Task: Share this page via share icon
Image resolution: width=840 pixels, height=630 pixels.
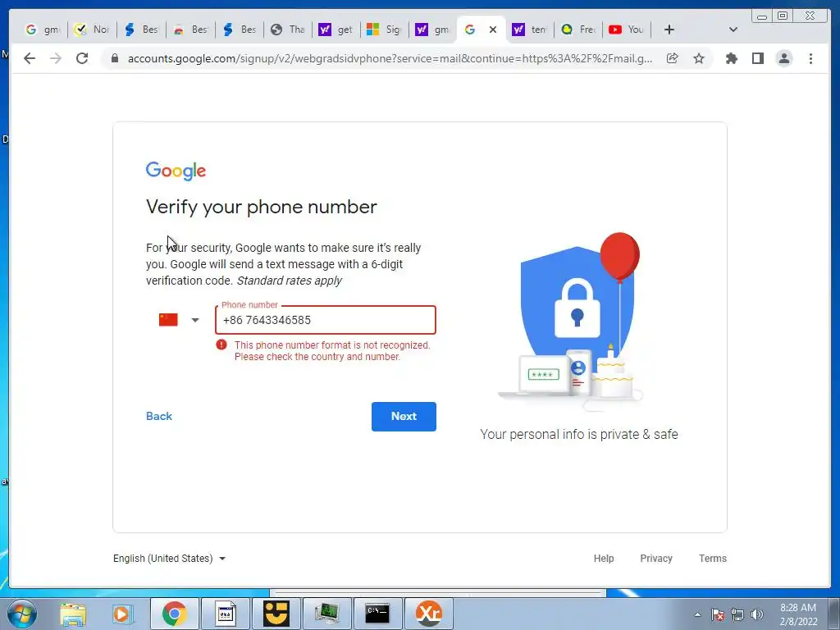Action: [x=672, y=58]
